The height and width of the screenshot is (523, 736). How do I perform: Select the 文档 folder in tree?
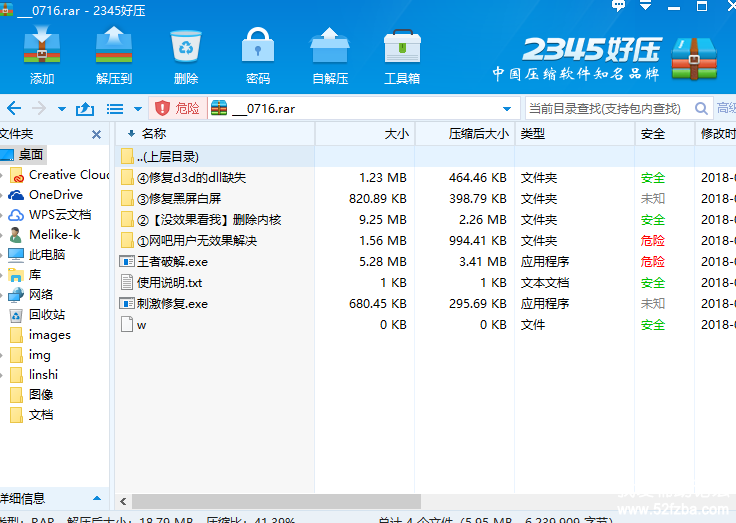pyautogui.click(x=31, y=415)
